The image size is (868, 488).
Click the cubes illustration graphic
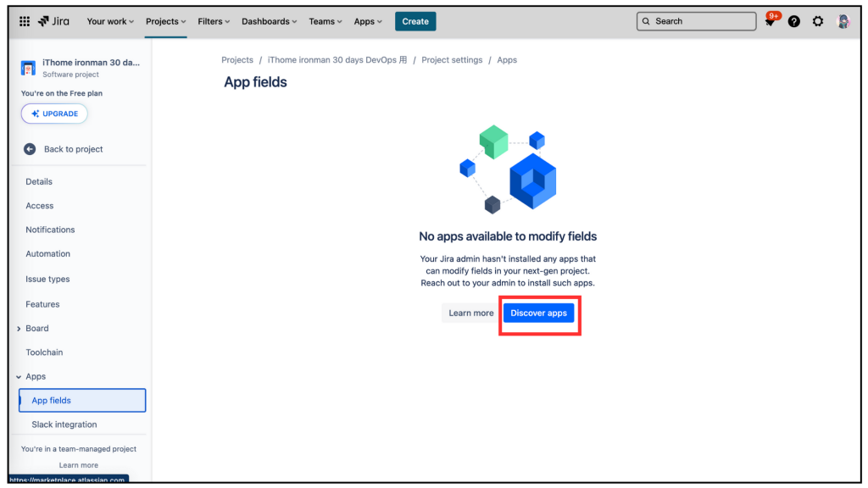point(509,169)
